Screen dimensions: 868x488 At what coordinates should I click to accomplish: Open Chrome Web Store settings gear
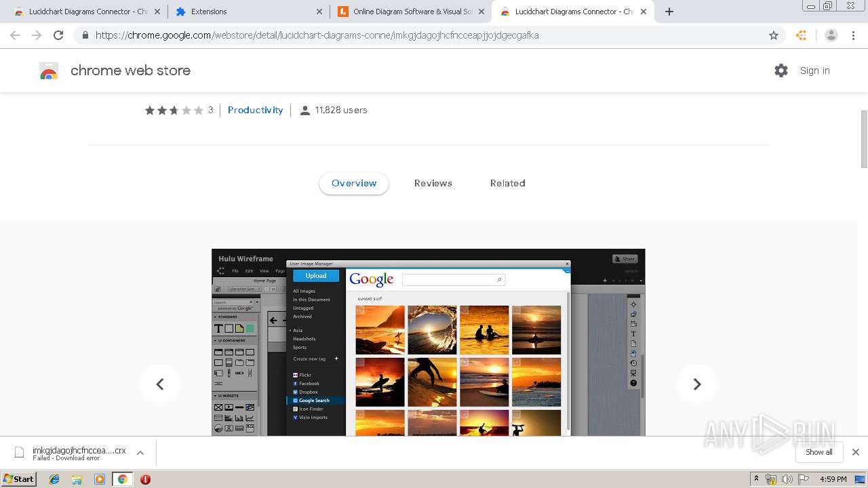[781, 70]
